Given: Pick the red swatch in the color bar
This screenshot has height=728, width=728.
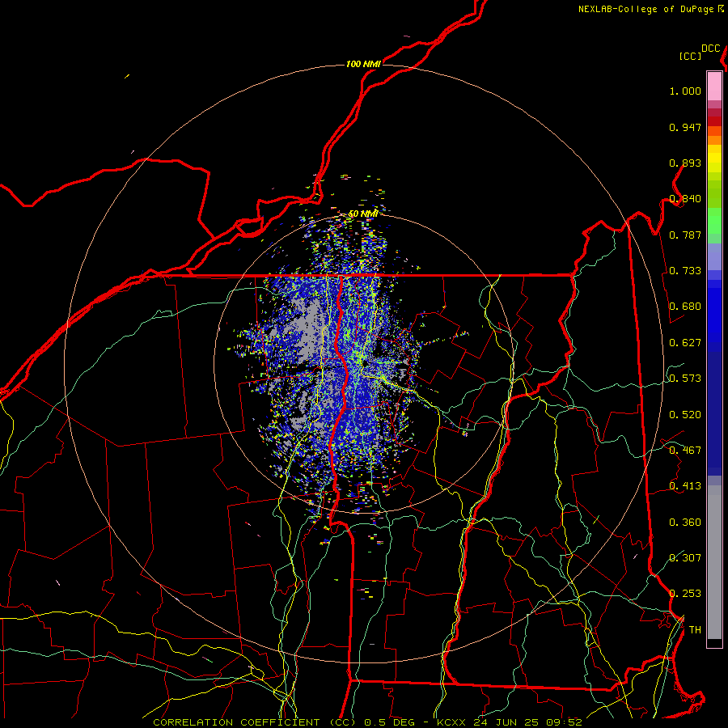Looking at the screenshot, I should coord(714,121).
